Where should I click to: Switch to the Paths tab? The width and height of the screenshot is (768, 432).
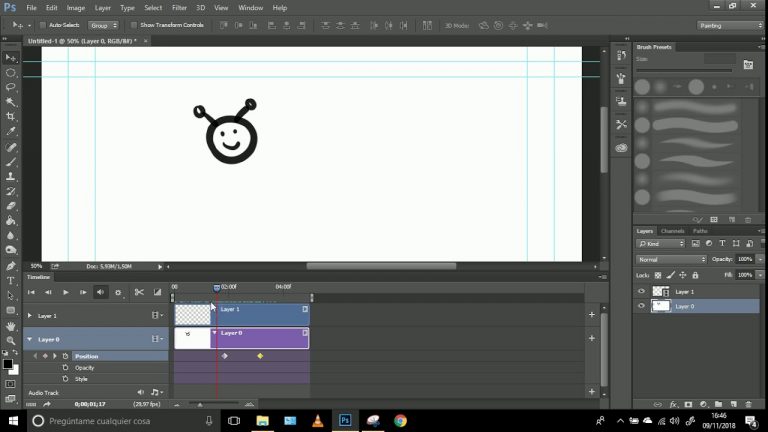pyautogui.click(x=700, y=231)
